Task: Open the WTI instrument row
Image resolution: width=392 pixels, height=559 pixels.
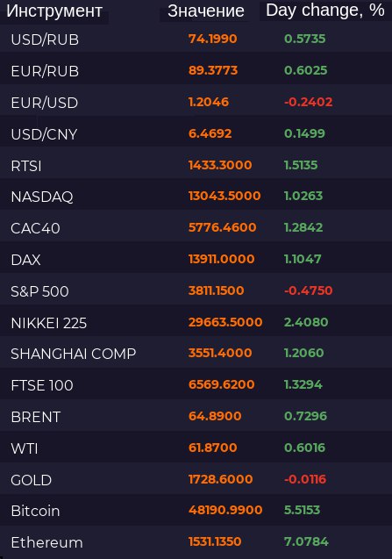Action: point(196,448)
